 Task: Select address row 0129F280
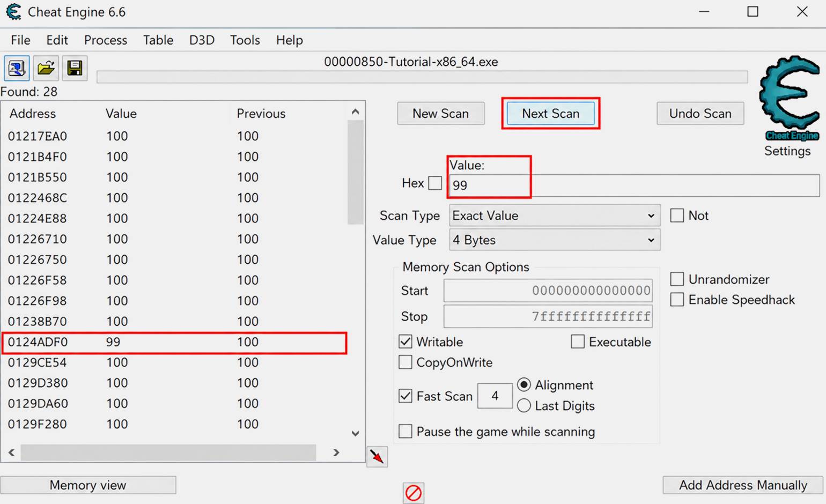175,424
